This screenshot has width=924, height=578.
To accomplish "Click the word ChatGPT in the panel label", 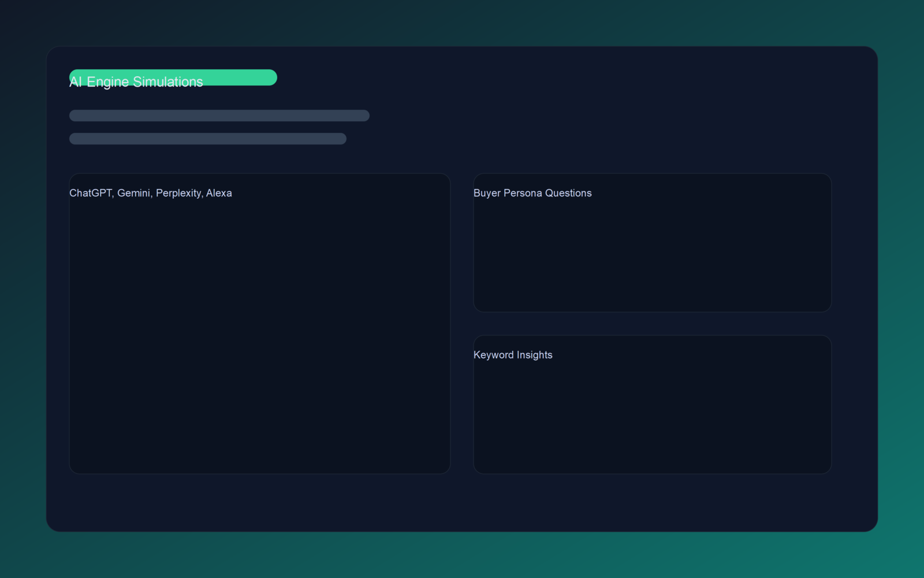I will coord(90,193).
